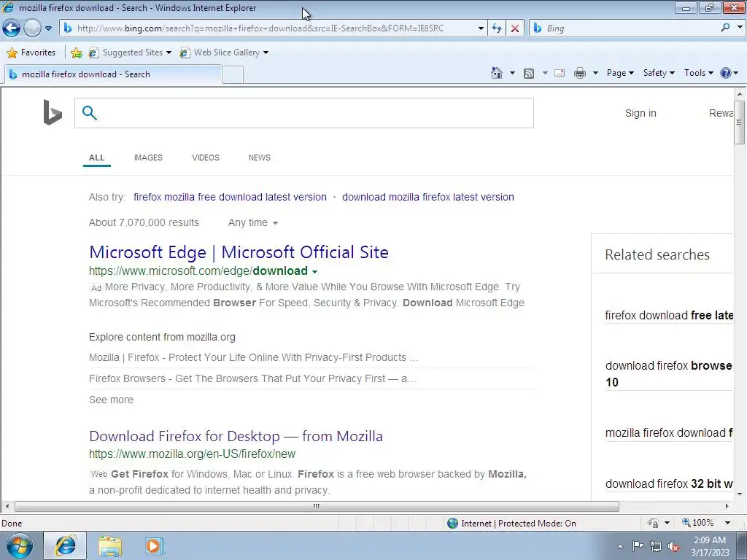747x560 pixels.
Task: Click the page search magnifier icon
Action: [89, 113]
